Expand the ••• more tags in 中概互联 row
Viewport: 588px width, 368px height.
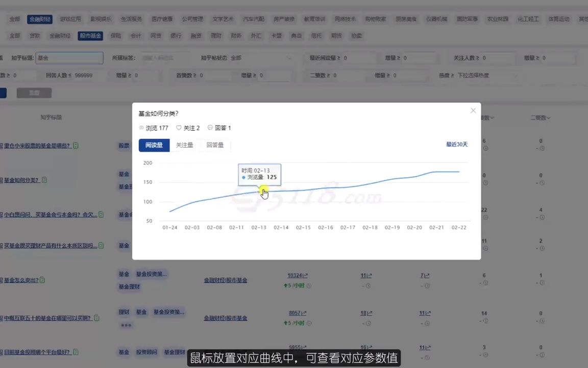point(126,325)
